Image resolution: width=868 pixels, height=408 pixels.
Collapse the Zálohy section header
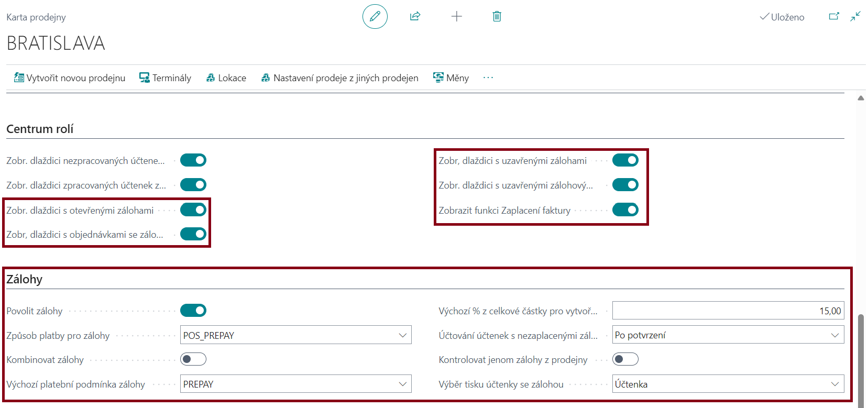click(25, 279)
